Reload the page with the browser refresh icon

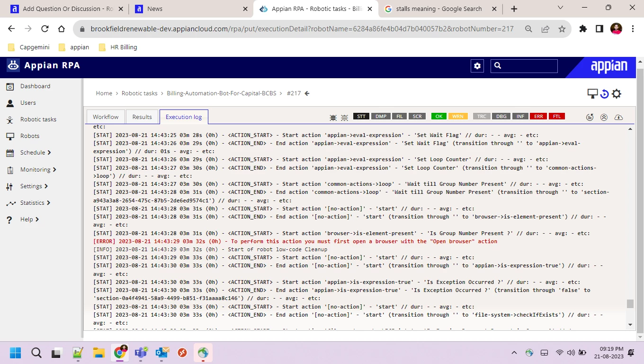tap(45, 29)
